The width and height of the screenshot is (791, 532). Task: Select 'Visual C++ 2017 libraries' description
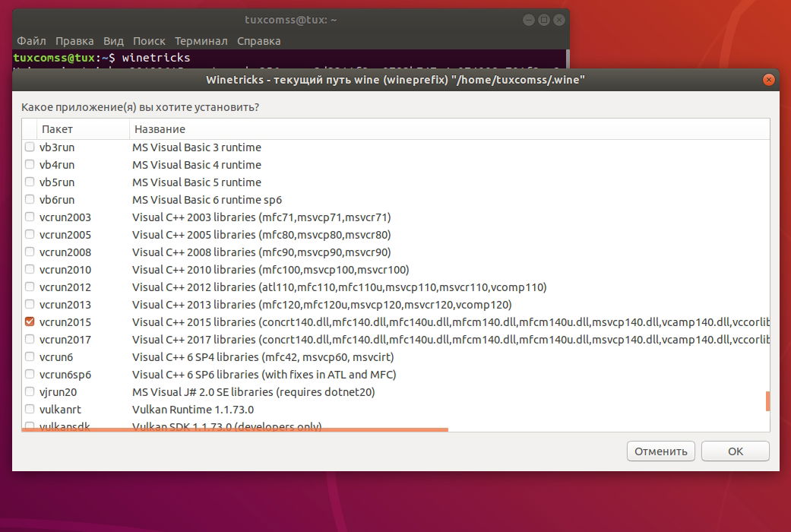click(x=451, y=340)
